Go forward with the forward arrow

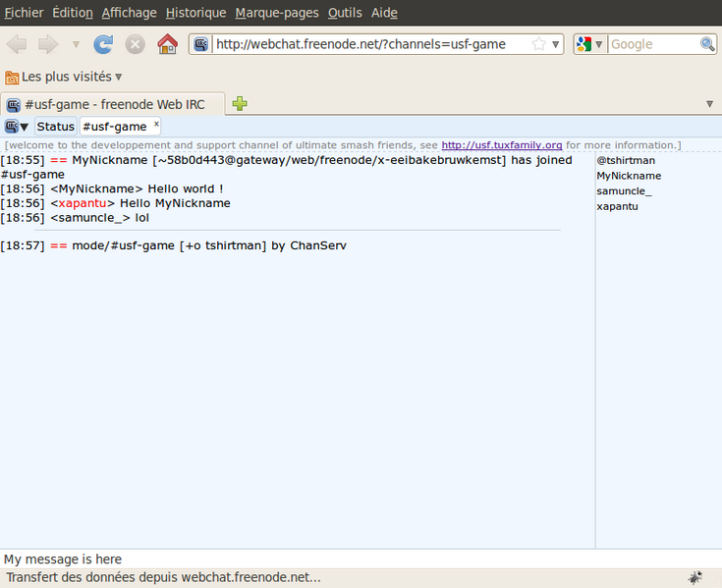(x=48, y=44)
